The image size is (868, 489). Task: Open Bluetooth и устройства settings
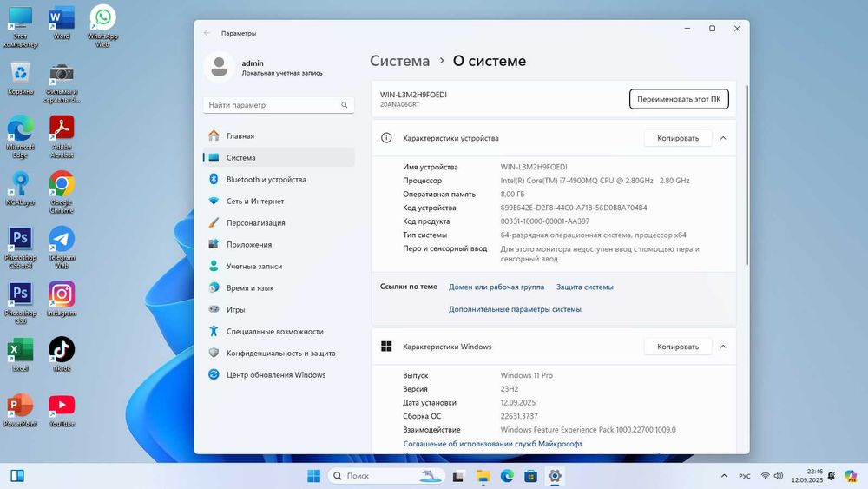279,179
